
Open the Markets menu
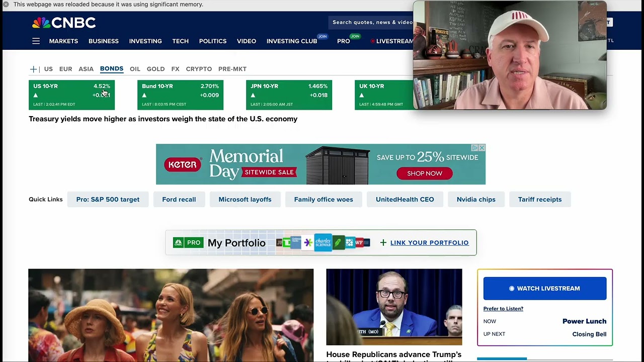click(x=63, y=41)
